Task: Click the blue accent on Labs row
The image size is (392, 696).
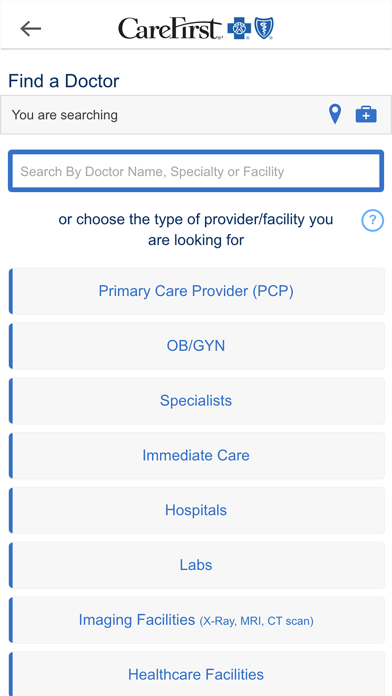Action: pyautogui.click(x=11, y=565)
